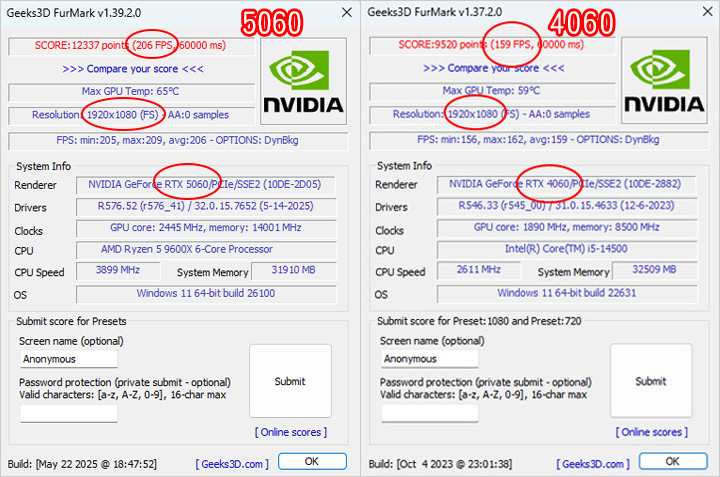
Task: Click the NVIDIA logo in the v1.37.2.0 window
Action: pyautogui.click(x=664, y=81)
